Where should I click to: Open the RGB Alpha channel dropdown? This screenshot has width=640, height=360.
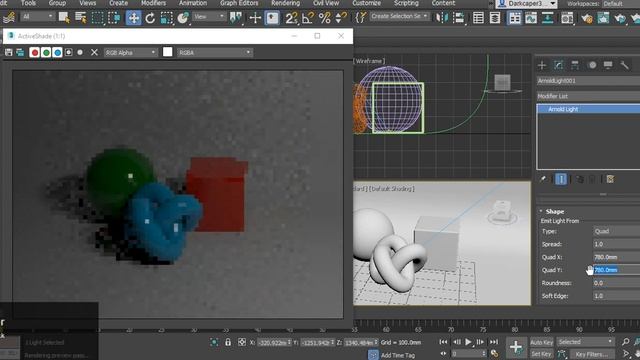[x=130, y=52]
